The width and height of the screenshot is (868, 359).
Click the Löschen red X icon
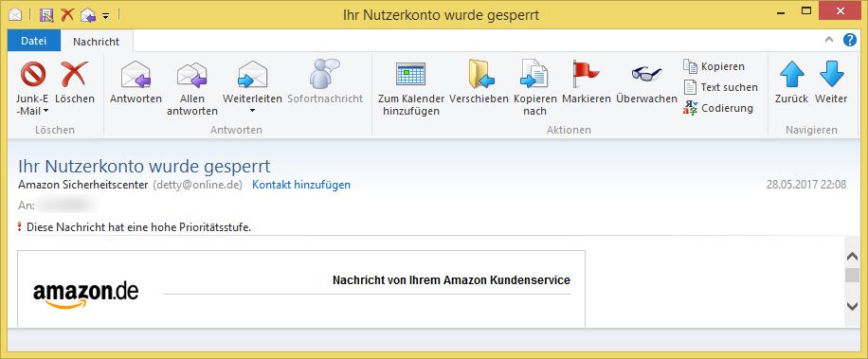coord(74,74)
